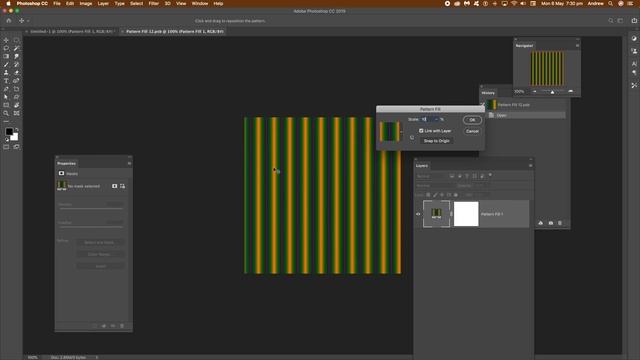
Task: Click the Share image icon
Action: coord(634,20)
